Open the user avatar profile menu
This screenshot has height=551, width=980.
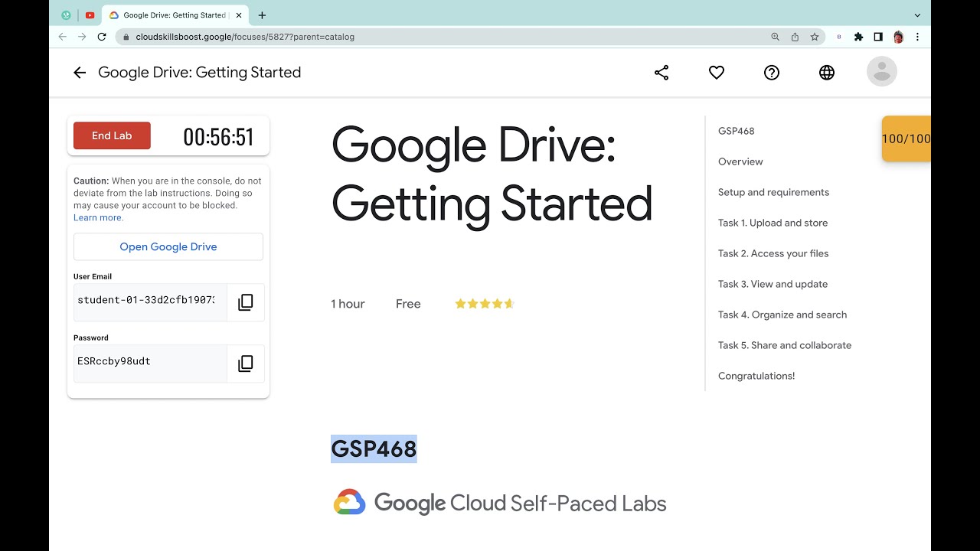pos(882,72)
